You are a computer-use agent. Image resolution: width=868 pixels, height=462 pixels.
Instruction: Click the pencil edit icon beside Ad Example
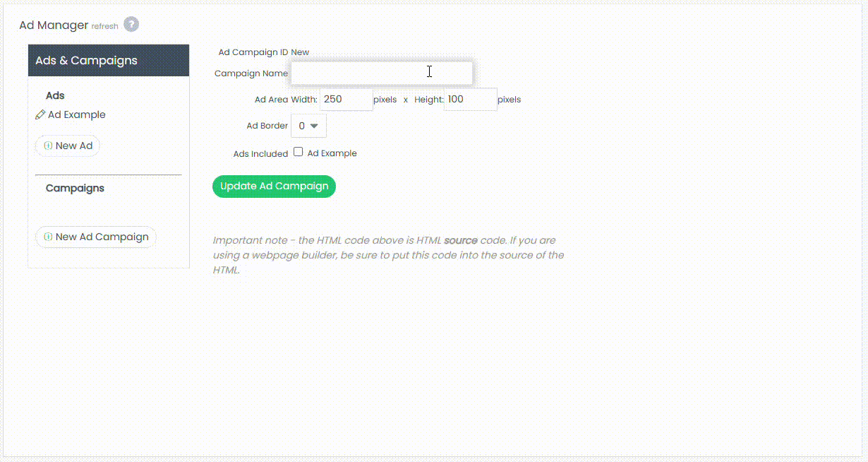tap(40, 114)
